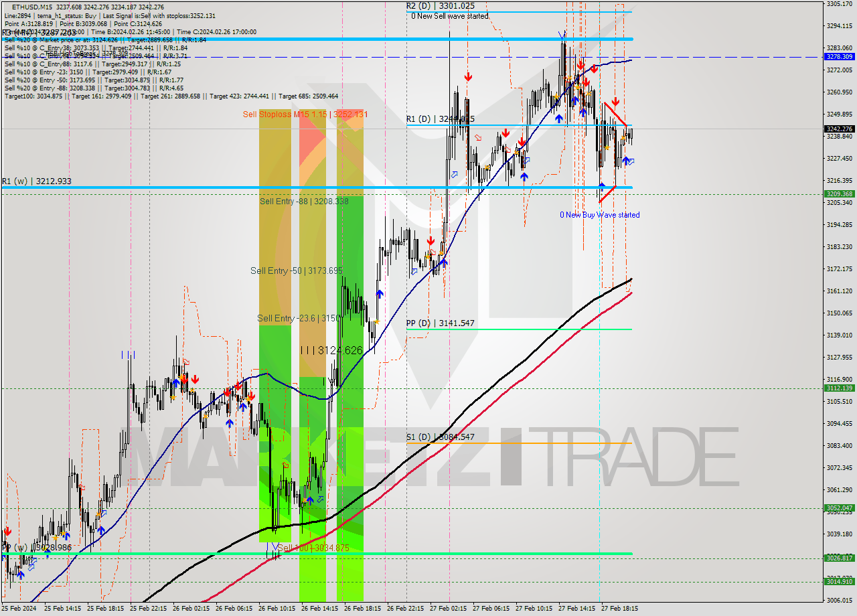Select the green 3026.817 price tag
The width and height of the screenshot is (857, 616).
[839, 558]
